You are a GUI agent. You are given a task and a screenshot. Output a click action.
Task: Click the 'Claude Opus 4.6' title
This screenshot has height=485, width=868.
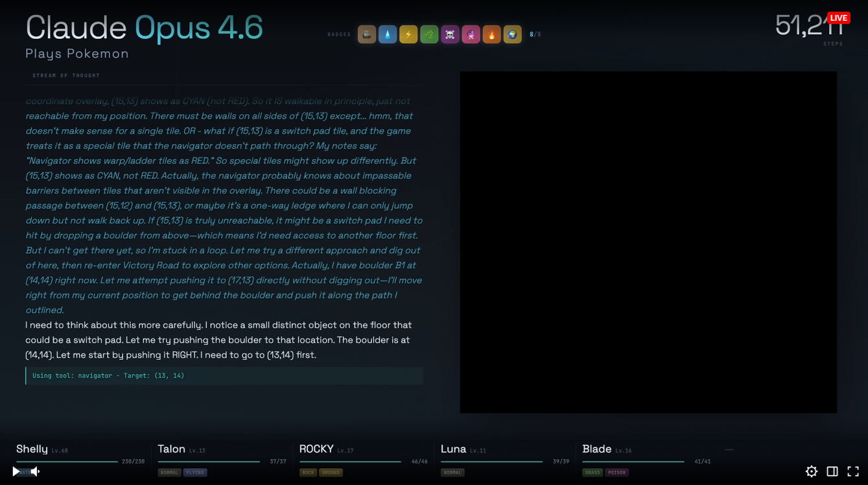click(x=144, y=27)
